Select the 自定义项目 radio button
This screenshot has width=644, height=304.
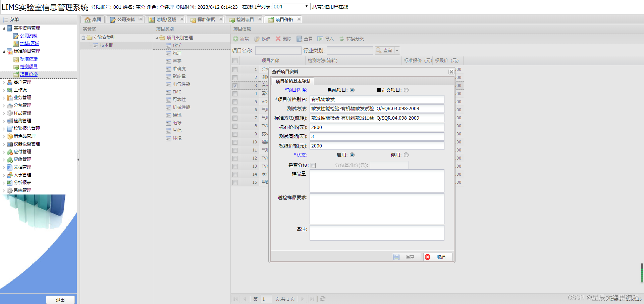point(406,90)
